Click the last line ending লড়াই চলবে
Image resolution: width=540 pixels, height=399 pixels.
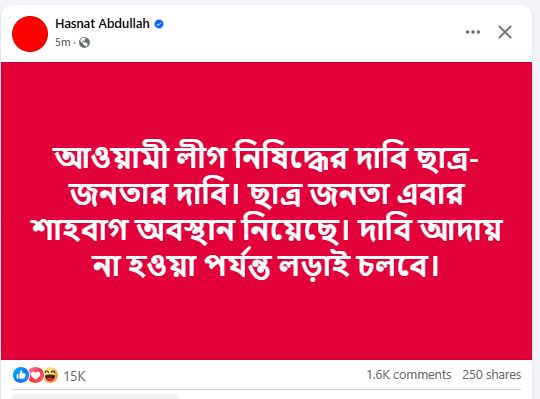pos(266,265)
